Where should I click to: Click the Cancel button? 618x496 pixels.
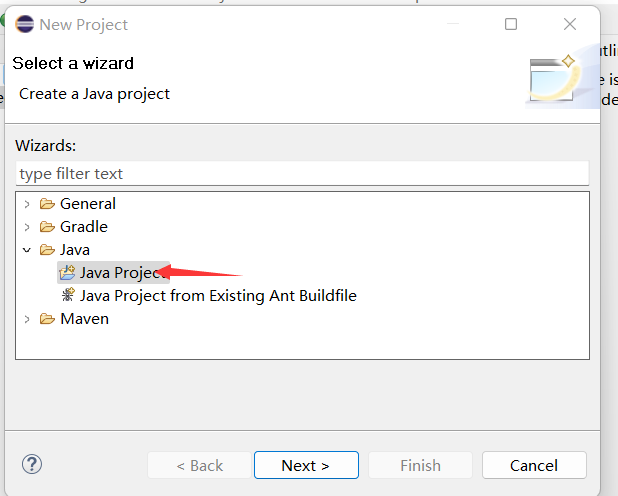pyautogui.click(x=533, y=465)
